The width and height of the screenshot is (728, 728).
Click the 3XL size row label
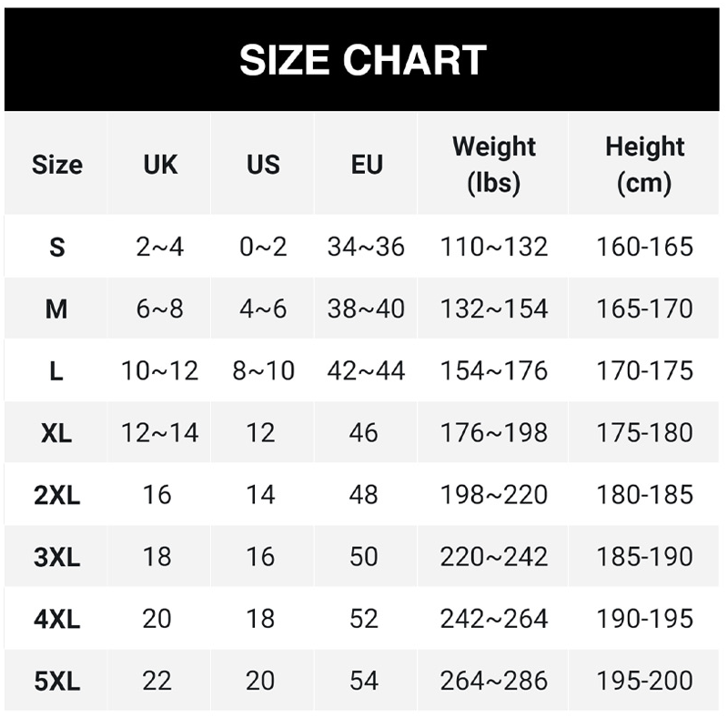[x=56, y=556]
